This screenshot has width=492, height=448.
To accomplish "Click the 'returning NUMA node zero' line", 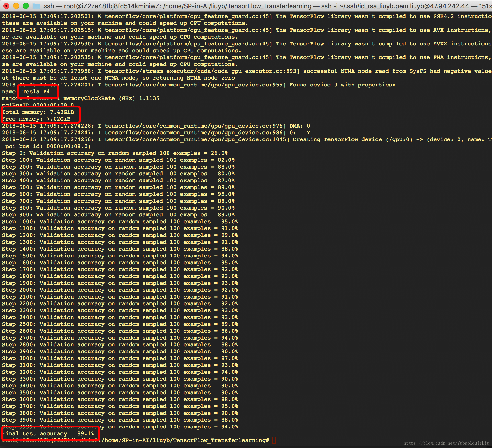I will point(118,78).
